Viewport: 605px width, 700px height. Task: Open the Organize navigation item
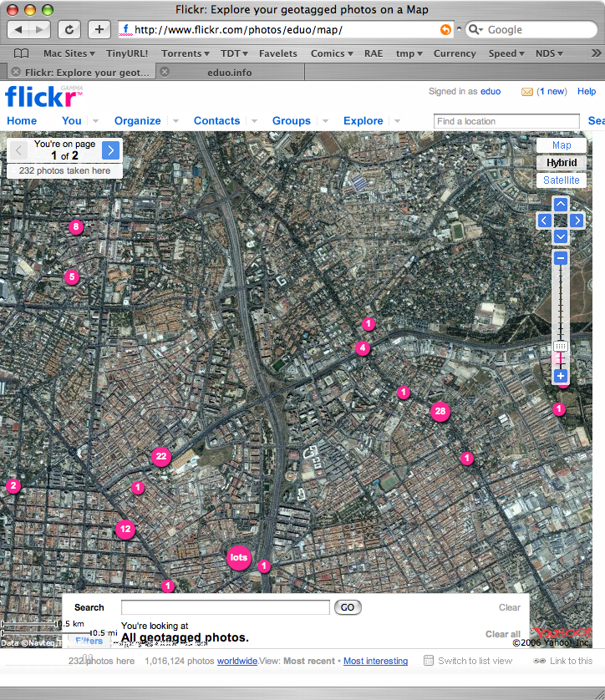click(138, 121)
